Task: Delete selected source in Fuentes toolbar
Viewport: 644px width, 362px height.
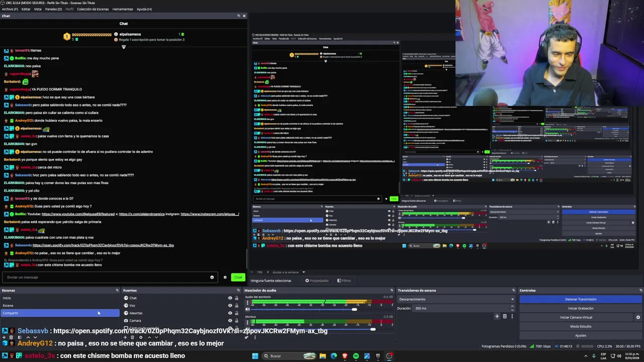Action: [x=132, y=337]
